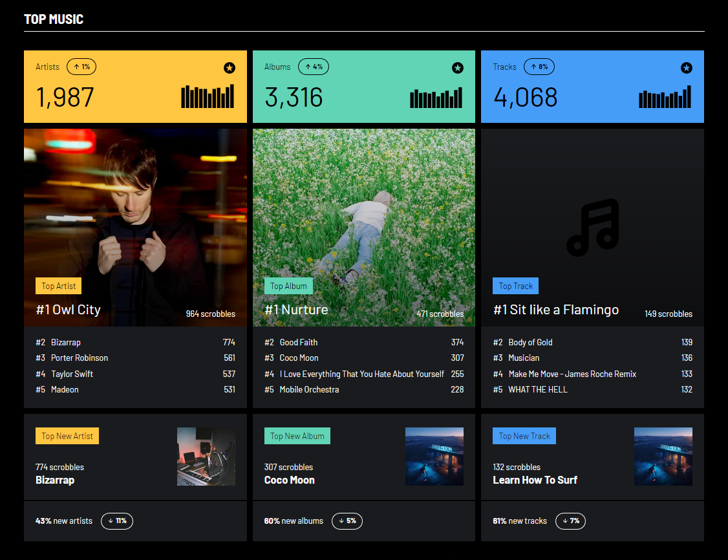Click the TOP MUSIC heading

pos(54,19)
